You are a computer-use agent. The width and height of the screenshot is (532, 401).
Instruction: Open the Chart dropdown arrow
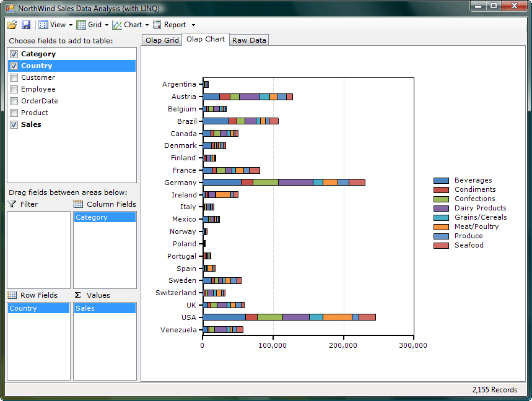coord(147,25)
